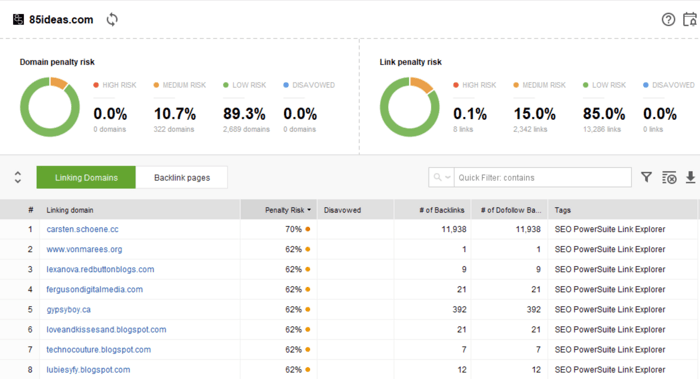Click the refresh icon beside 85ideas.com
Screen dimensions: 700x379
coord(112,20)
